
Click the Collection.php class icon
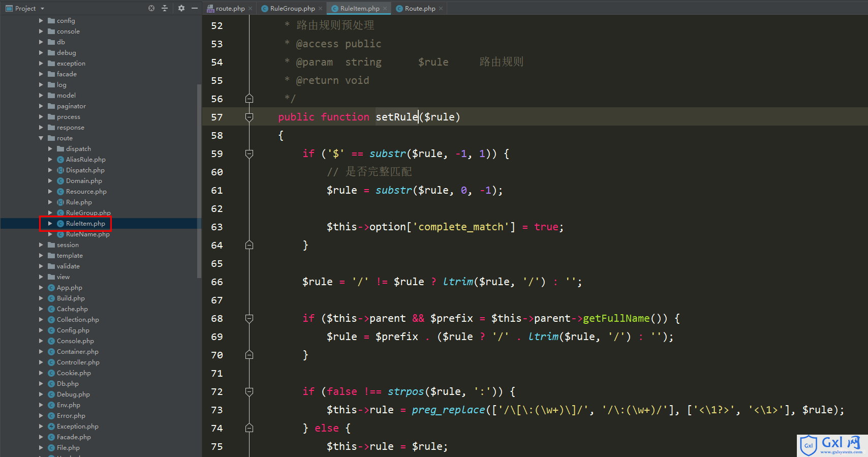51,320
